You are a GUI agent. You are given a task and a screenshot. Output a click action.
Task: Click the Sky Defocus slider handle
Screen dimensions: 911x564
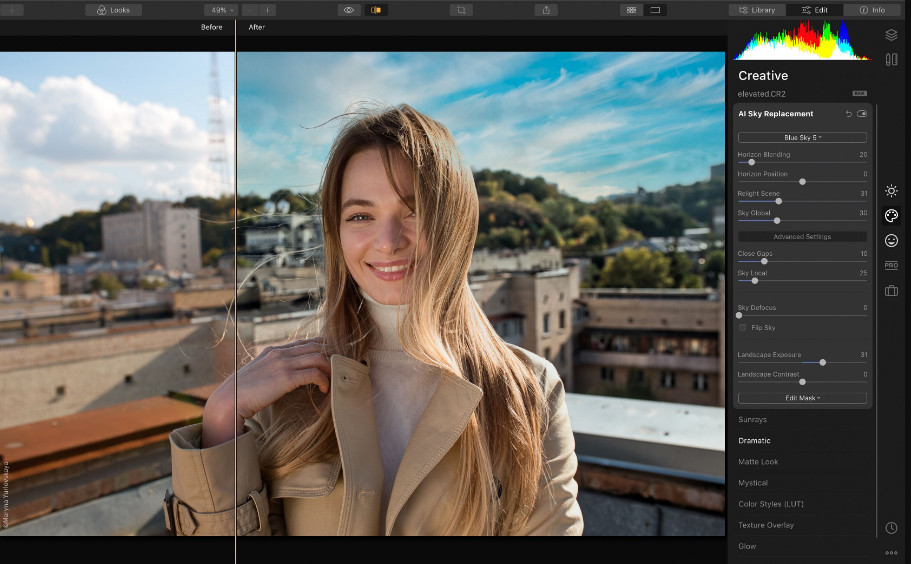pos(739,315)
